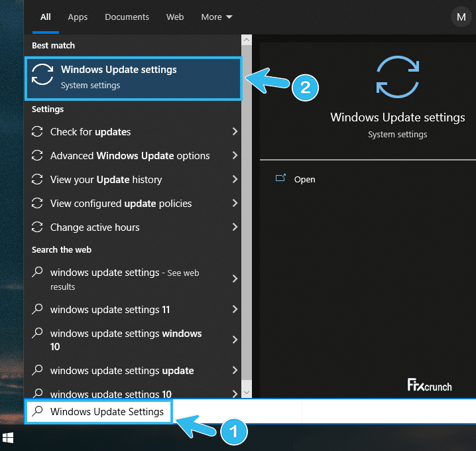Switch to the All tab
The image size is (476, 451).
[46, 17]
